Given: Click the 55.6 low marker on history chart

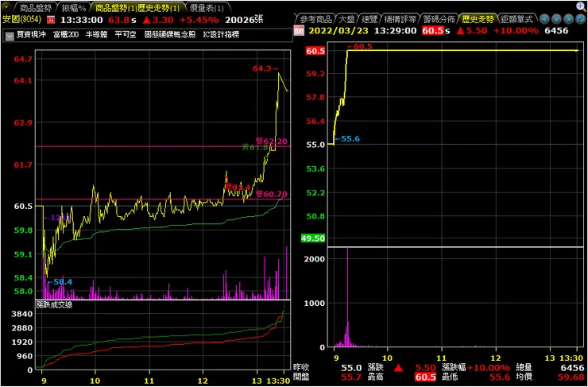Looking at the screenshot, I should [347, 139].
